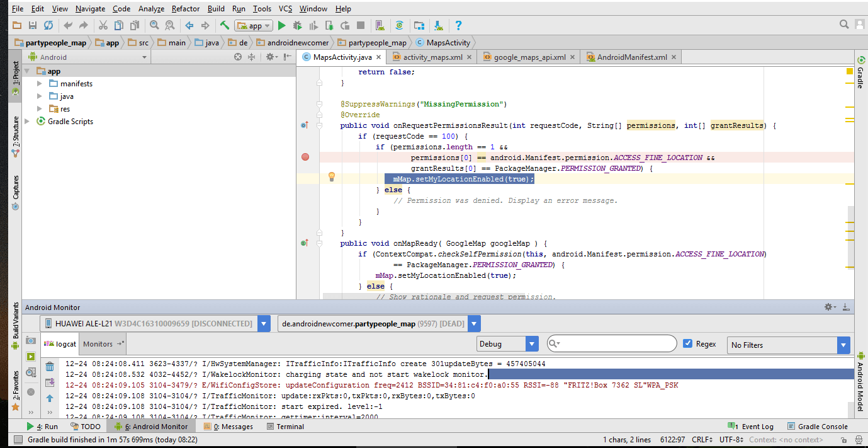Click the Open folder toolbar icon

tap(17, 26)
